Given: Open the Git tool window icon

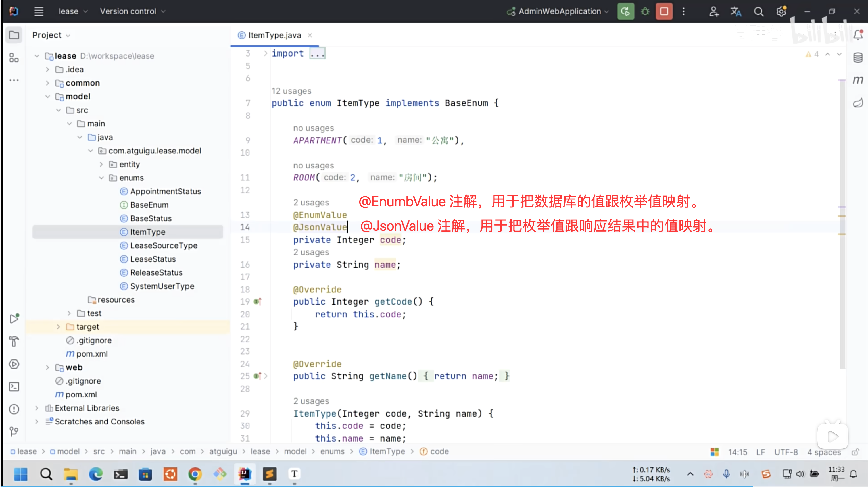Looking at the screenshot, I should click(x=14, y=431).
